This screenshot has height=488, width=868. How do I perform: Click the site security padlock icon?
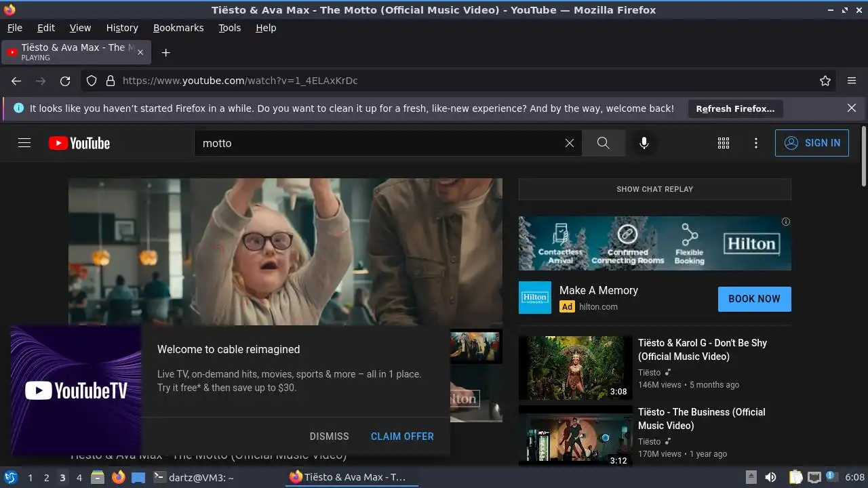coord(111,81)
